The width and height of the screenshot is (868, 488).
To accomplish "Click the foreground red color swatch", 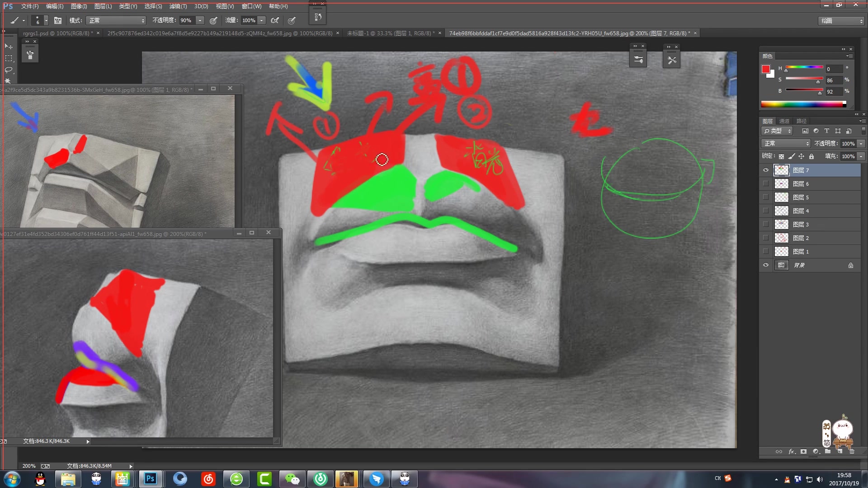I will [x=766, y=69].
